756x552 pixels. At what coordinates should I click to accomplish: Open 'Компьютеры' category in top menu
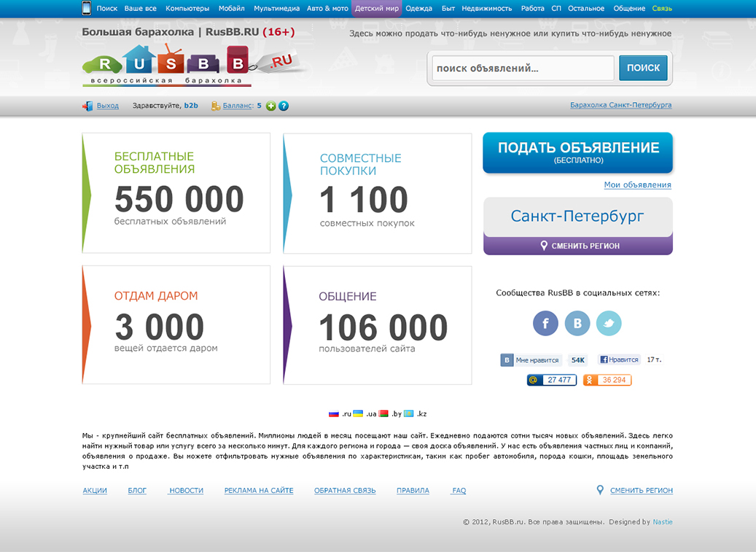click(187, 8)
